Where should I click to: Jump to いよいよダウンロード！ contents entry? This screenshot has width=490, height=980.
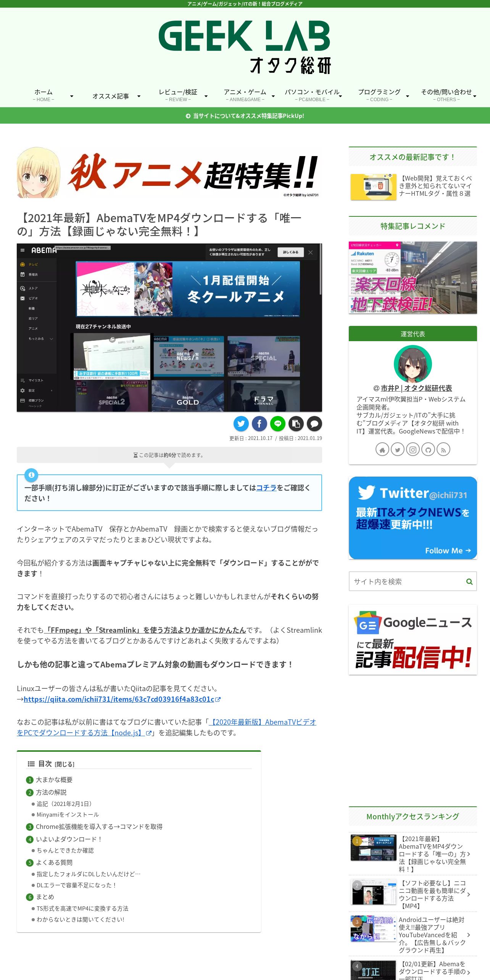(69, 839)
